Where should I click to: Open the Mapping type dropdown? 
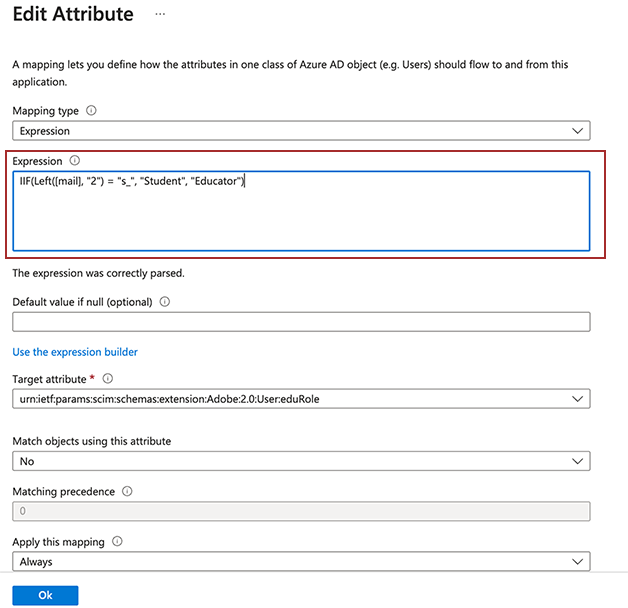(x=301, y=131)
